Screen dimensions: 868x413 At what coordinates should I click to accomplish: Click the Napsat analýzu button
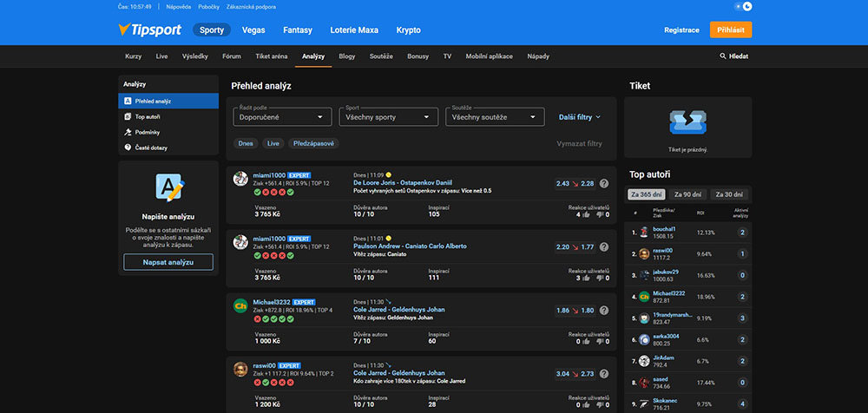point(168,262)
